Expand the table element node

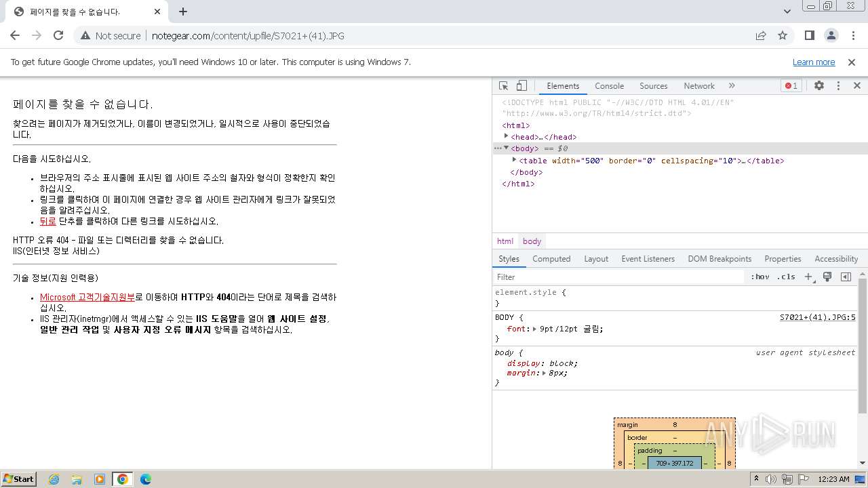[x=514, y=160]
